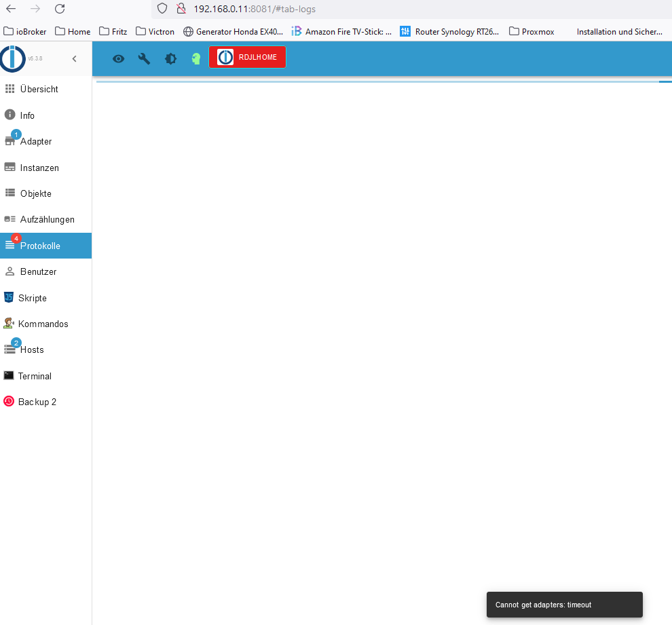Open the Terminal page
The image size is (672, 625).
(46, 376)
